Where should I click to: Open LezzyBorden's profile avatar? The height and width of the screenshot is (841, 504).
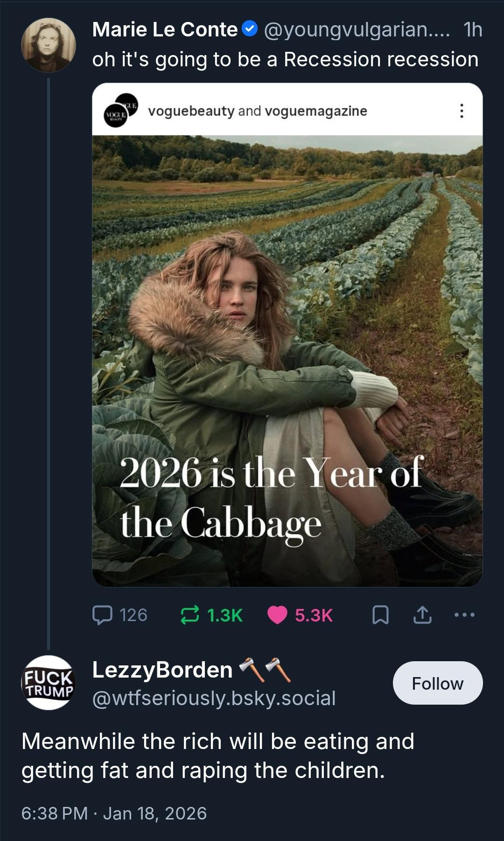coord(48,683)
